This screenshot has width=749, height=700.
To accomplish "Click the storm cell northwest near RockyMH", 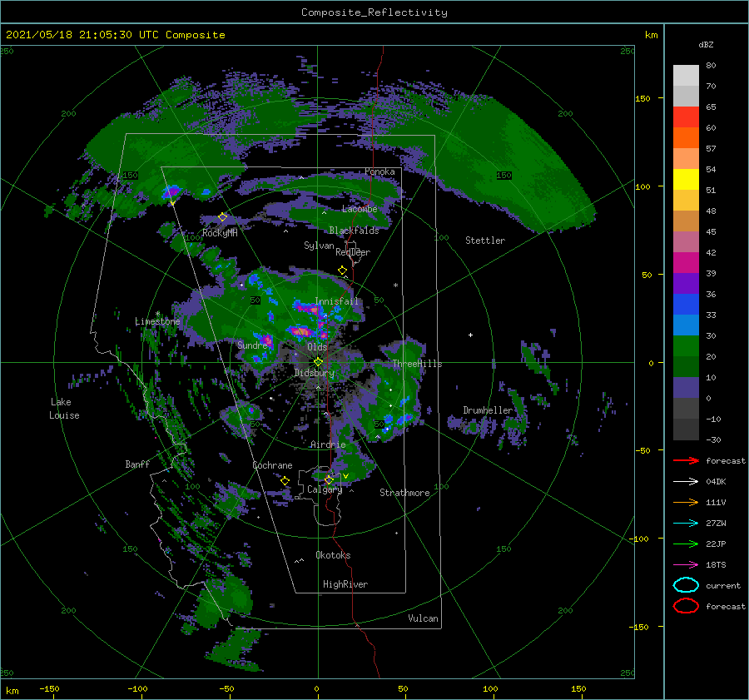I will pyautogui.click(x=171, y=192).
